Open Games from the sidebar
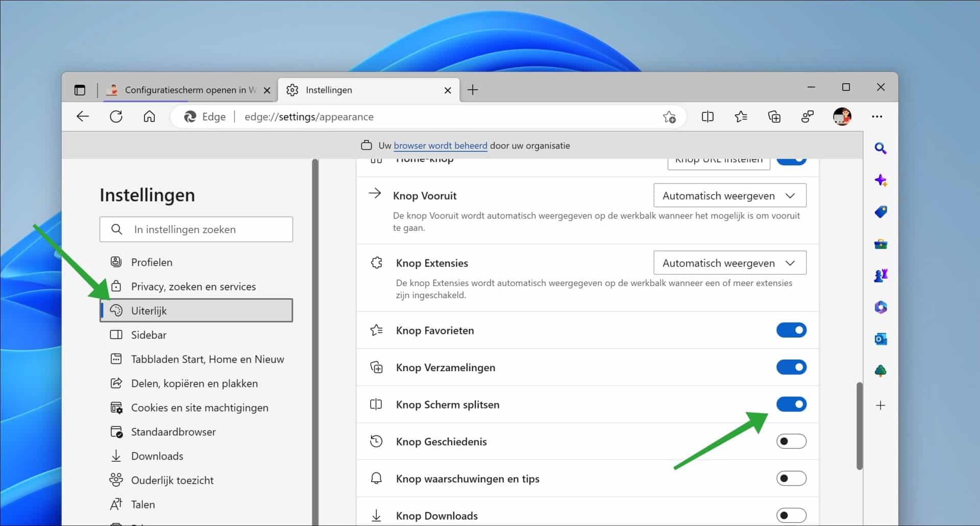This screenshot has height=526, width=980. tap(880, 275)
